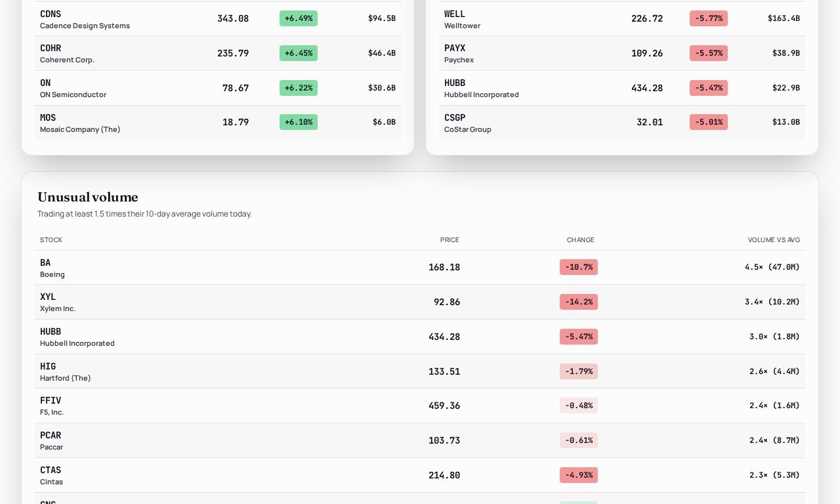Select Paychex company name
Image resolution: width=840 pixels, height=504 pixels.
tap(459, 60)
